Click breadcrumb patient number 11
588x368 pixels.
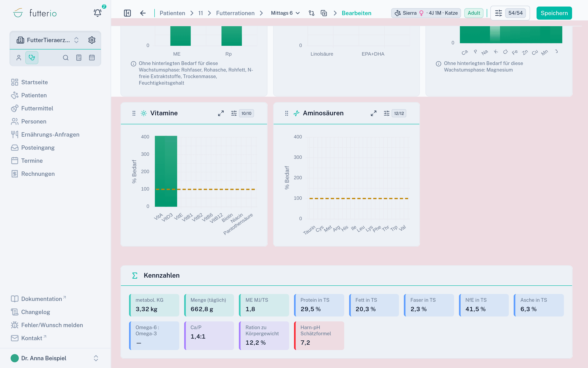200,13
